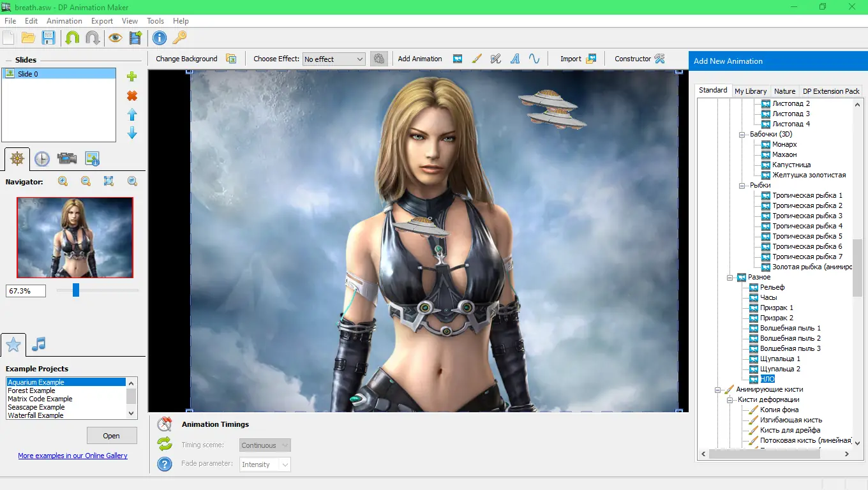Open the add text animation tool
Image resolution: width=868 pixels, height=490 pixels.
tap(515, 59)
